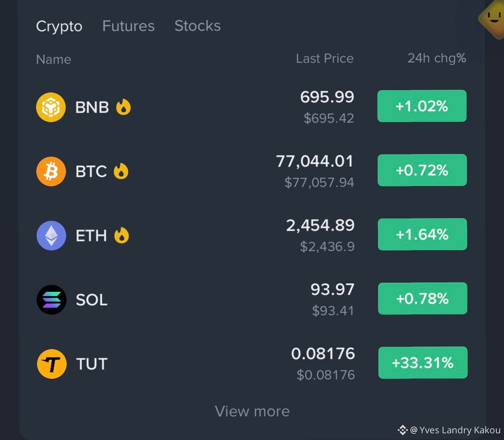The height and width of the screenshot is (440, 504).
Task: Tap the fire icon next to ETH
Action: [x=121, y=235]
